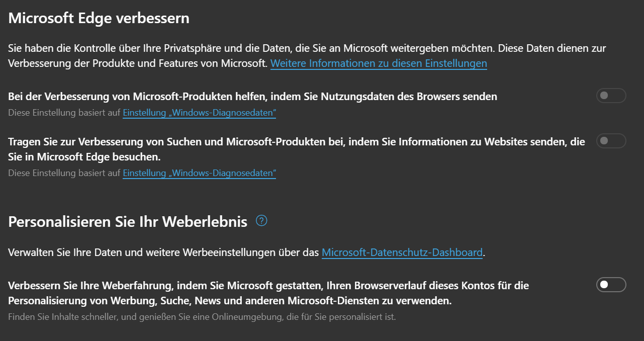Click Diese Einstellung basiert auf below Nutzungsdaten label
The image size is (644, 341).
tap(64, 113)
